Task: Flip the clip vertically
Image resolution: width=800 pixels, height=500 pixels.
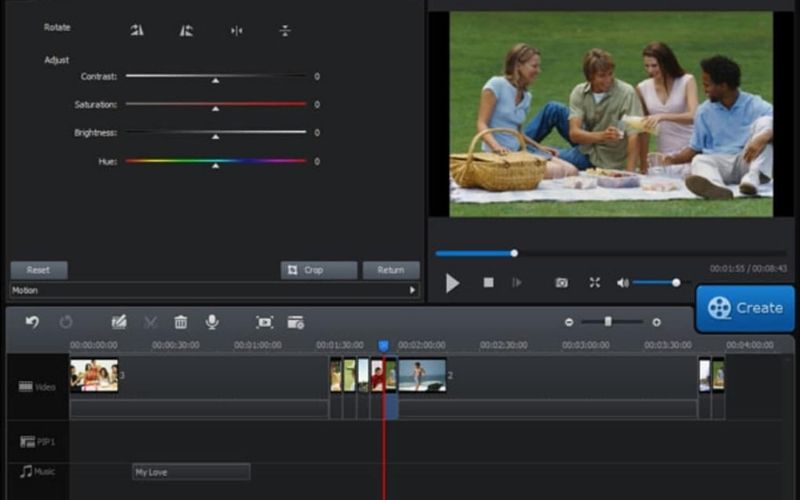Action: [x=285, y=30]
